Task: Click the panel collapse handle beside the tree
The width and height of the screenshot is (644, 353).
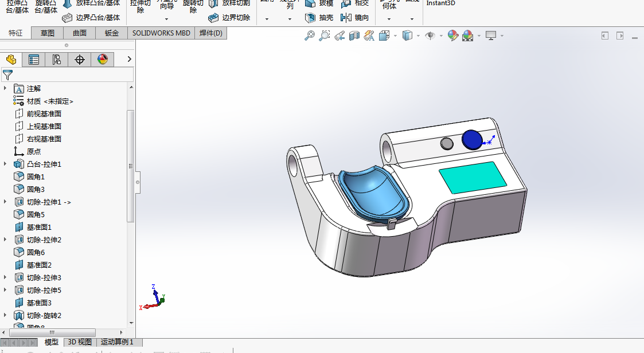Action: click(138, 182)
